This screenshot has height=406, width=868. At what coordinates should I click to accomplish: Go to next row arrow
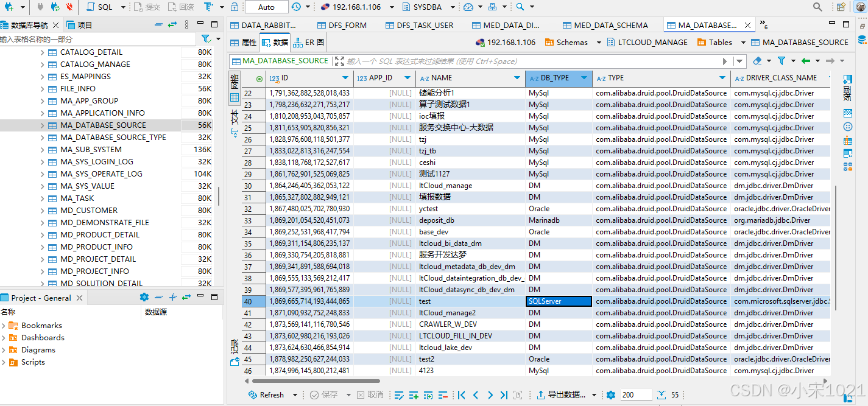(490, 395)
